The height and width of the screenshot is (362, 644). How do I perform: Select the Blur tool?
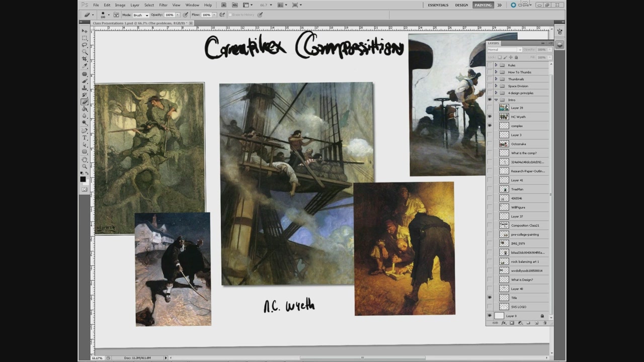click(85, 115)
